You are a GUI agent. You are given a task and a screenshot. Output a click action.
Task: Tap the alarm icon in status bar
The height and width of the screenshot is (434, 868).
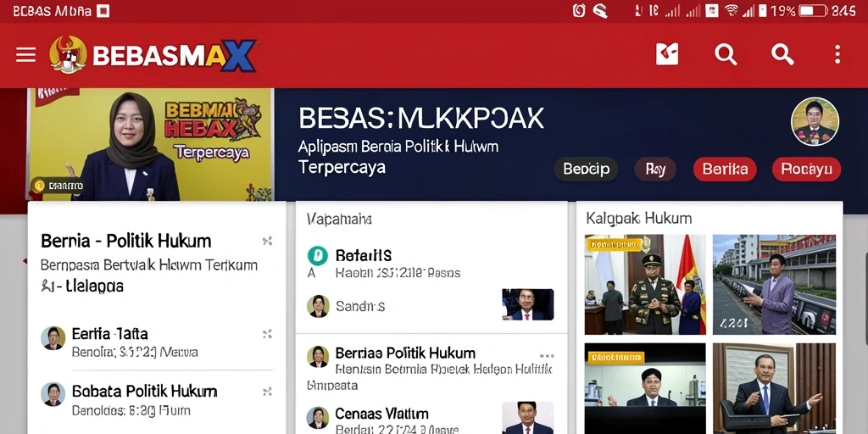[x=579, y=10]
